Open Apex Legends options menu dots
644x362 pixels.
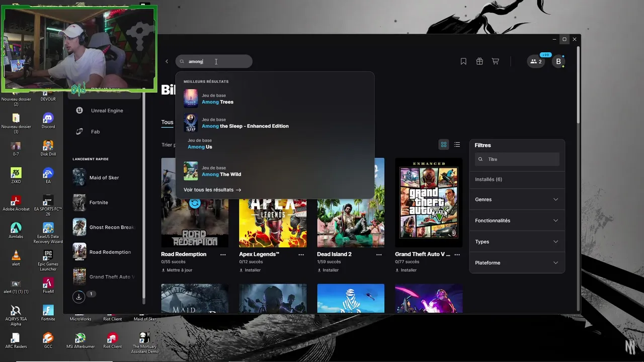coord(301,254)
